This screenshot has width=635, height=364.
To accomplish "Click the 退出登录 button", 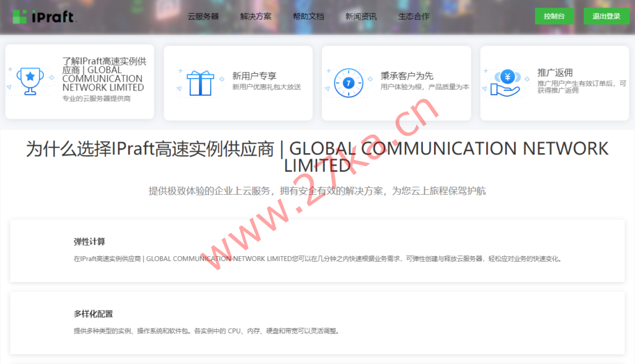I will tap(606, 16).
